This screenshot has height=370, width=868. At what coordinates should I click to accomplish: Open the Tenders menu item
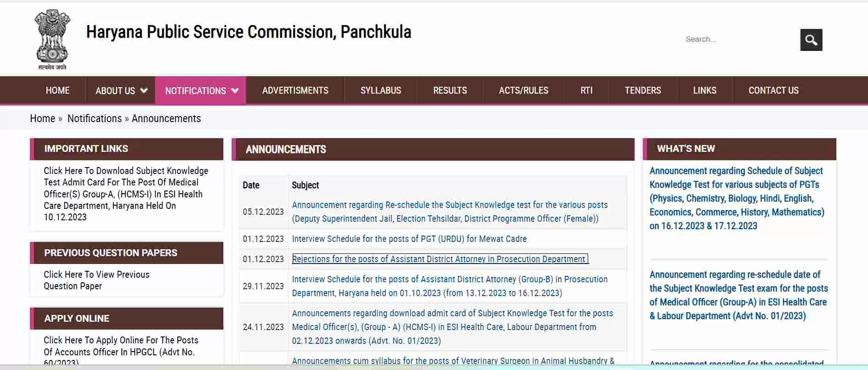coord(643,90)
